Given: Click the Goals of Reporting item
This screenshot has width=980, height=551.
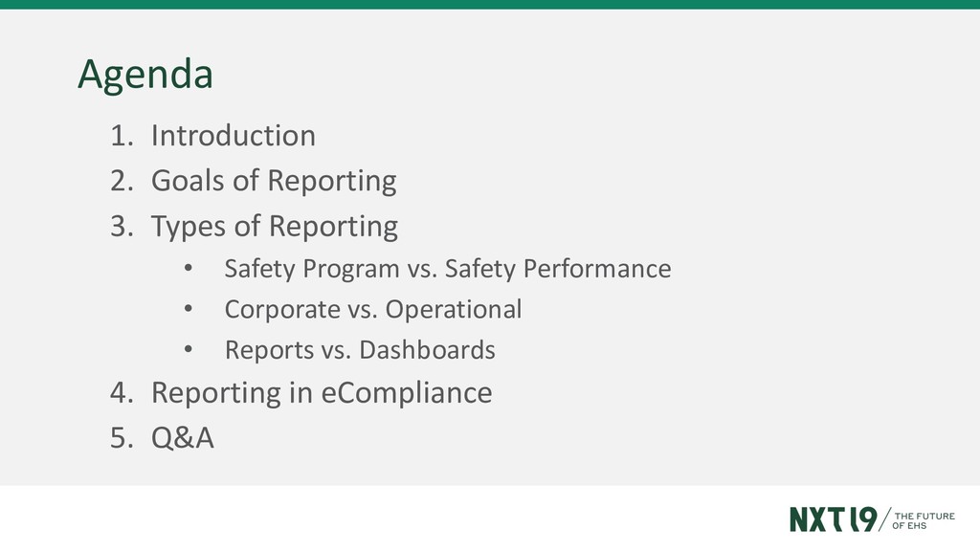Looking at the screenshot, I should click(274, 181).
